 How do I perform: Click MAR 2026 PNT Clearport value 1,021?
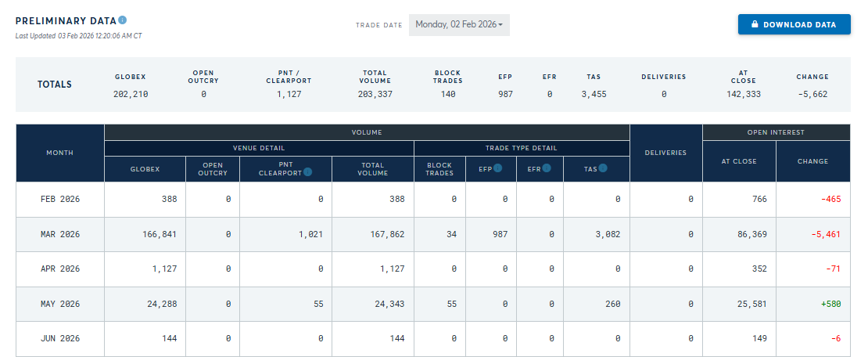(311, 235)
